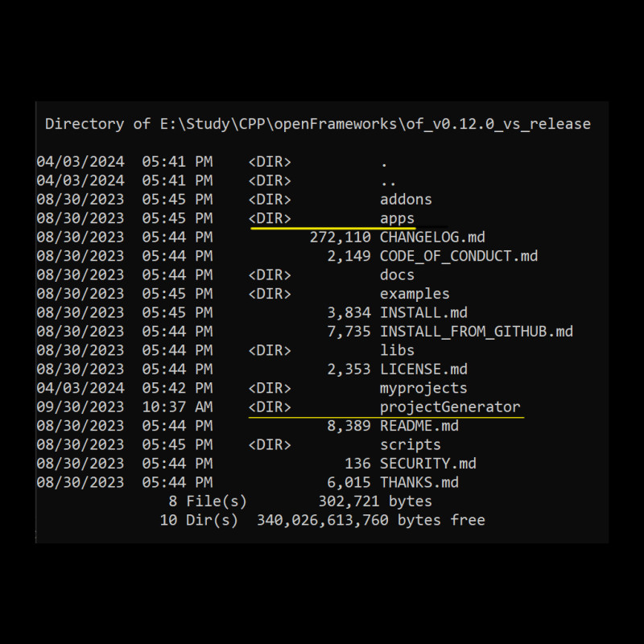Click the myprojects directory name
Image resolution: width=644 pixels, height=644 pixels.
coord(423,389)
